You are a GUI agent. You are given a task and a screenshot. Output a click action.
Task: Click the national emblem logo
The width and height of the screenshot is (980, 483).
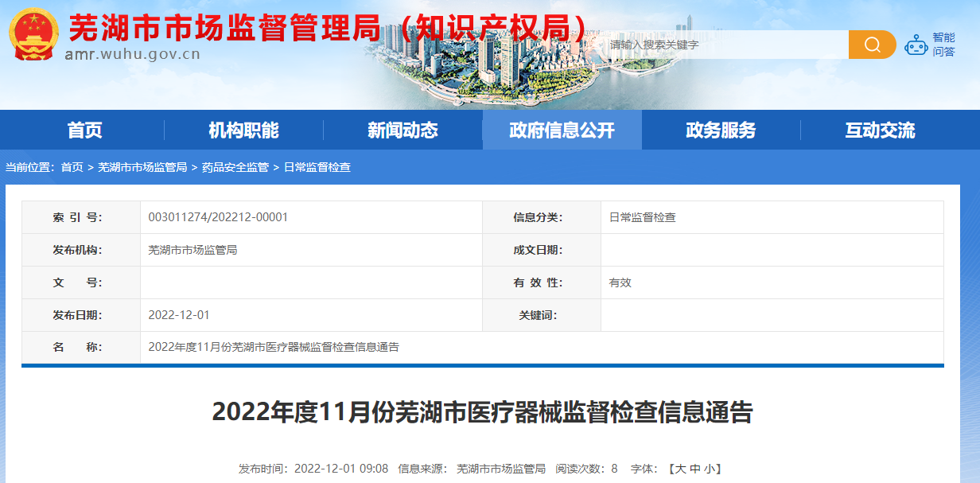click(33, 35)
